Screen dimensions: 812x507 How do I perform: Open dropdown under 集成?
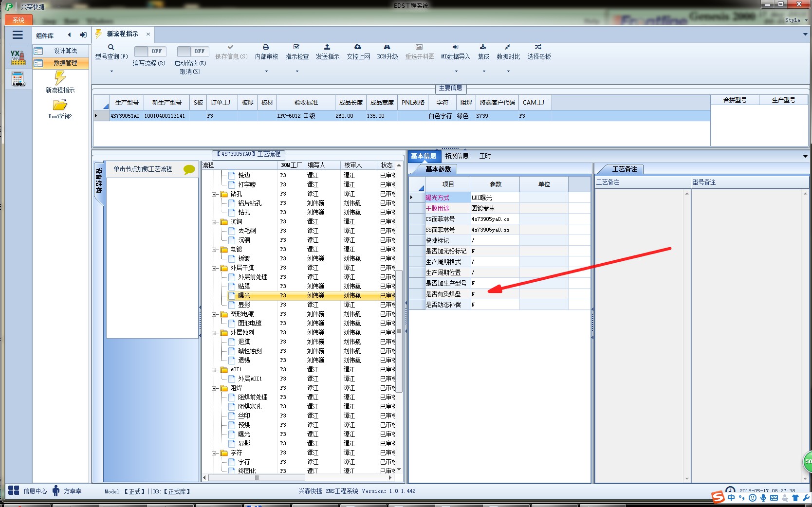[x=484, y=72]
